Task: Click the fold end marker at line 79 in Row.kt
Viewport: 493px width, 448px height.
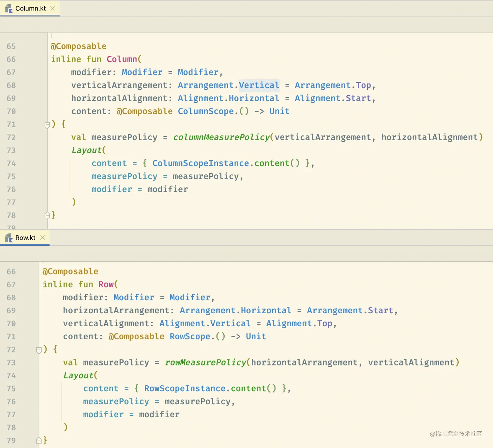Action: tap(39, 440)
